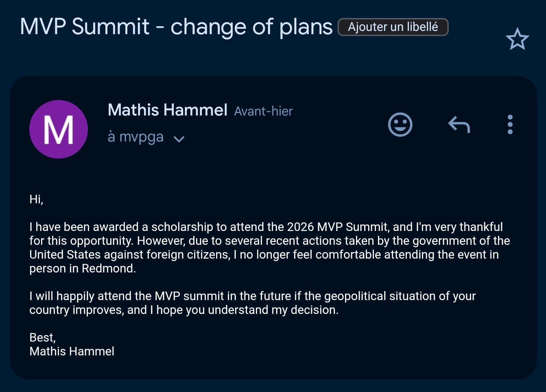Add an emoji reaction to the message

[x=400, y=124]
